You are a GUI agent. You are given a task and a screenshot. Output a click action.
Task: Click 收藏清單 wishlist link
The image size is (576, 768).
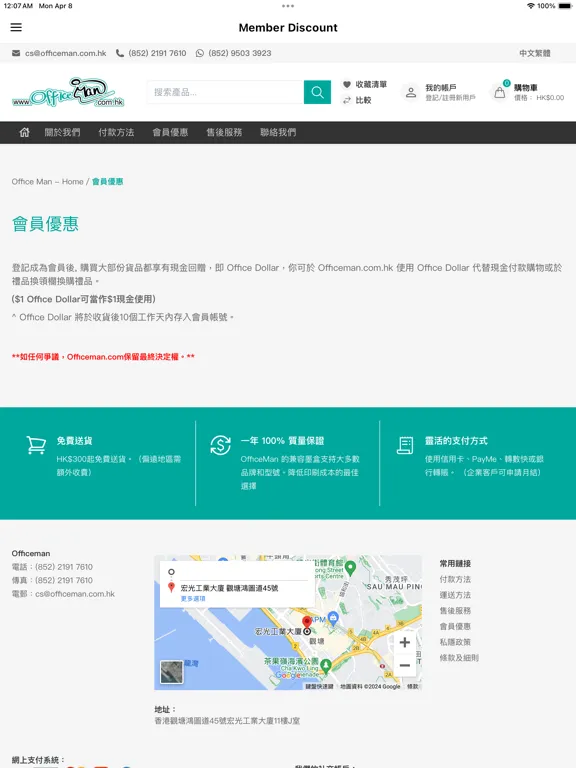point(371,84)
